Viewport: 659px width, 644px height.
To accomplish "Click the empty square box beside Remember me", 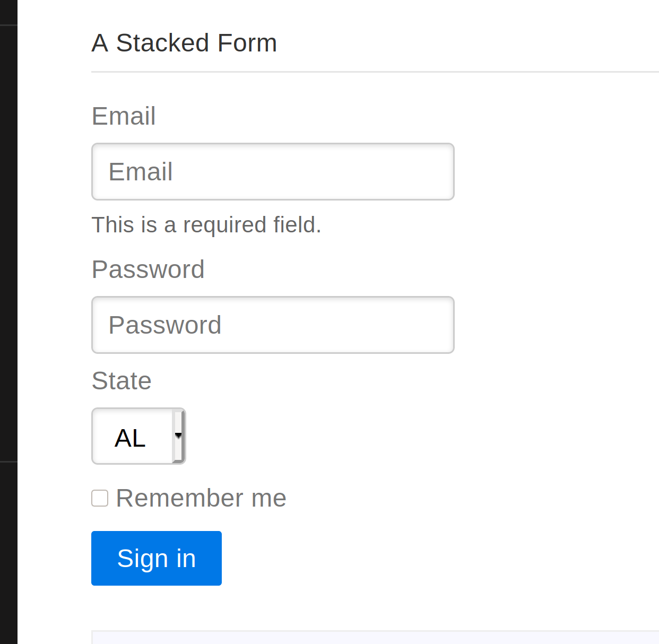I will (x=100, y=498).
